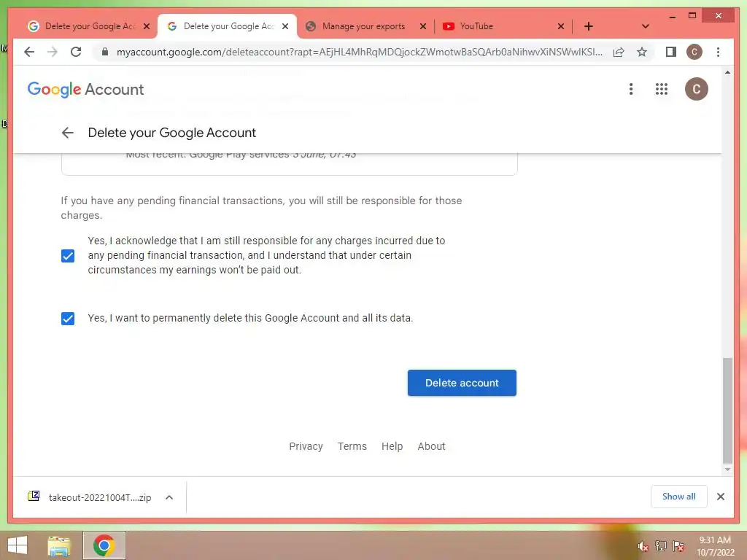Go back from Delete your Google Account

68,133
